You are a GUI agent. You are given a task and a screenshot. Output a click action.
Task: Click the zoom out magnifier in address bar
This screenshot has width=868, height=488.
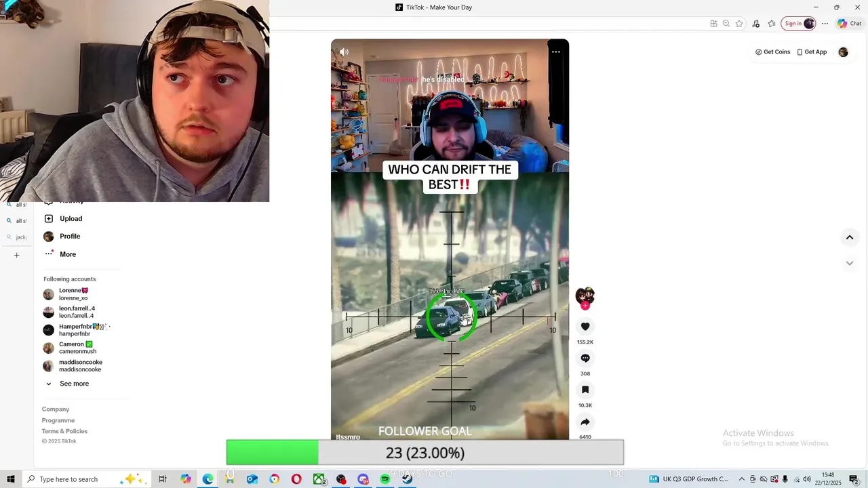pyautogui.click(x=726, y=24)
